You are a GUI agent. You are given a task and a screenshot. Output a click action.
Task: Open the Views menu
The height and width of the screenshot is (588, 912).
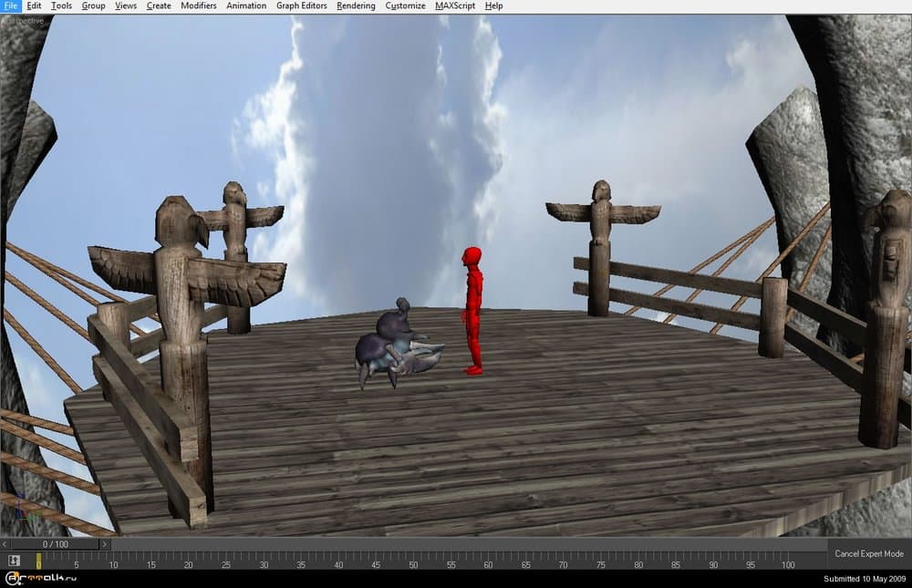pyautogui.click(x=126, y=5)
